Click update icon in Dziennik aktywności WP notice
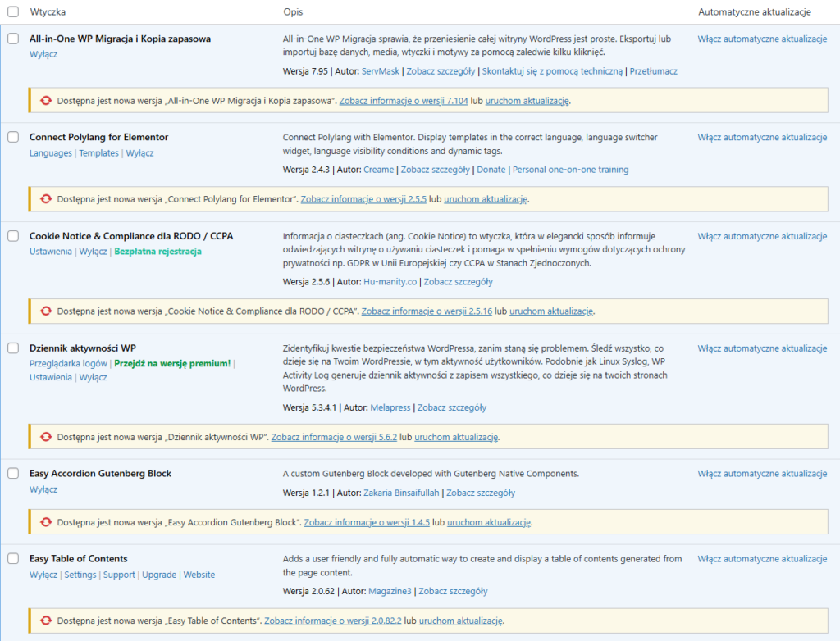840x641 pixels. (46, 436)
